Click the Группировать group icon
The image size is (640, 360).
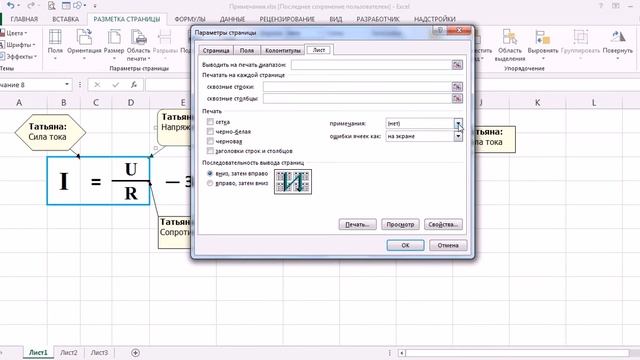580,37
